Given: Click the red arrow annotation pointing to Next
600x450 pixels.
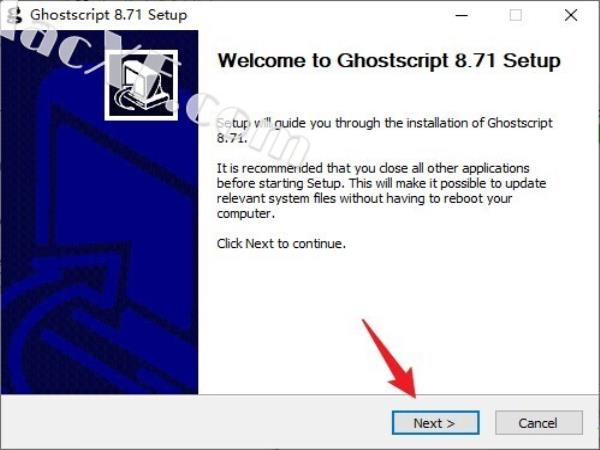Looking at the screenshot, I should 390,360.
